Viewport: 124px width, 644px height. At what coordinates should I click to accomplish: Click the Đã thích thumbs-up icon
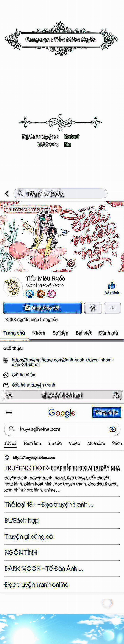tap(112, 285)
